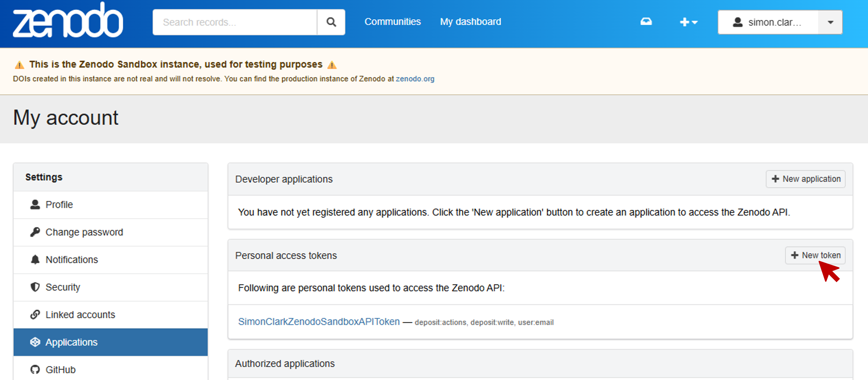The height and width of the screenshot is (380, 868).
Task: Click the Authorized applications heading
Action: click(285, 364)
